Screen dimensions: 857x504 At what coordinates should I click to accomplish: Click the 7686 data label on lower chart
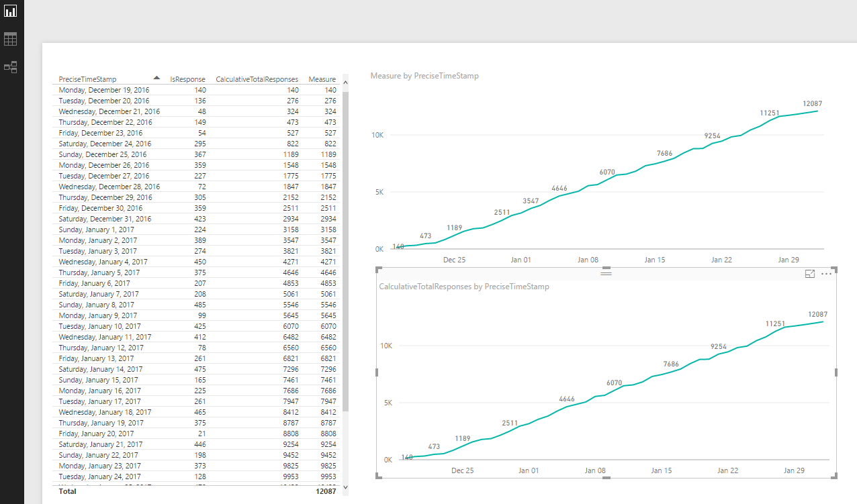click(x=671, y=364)
